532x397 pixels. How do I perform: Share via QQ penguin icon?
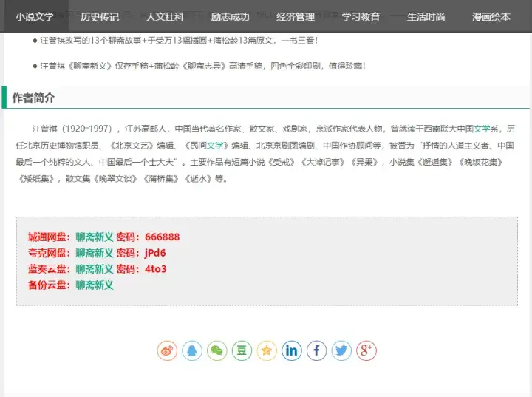192,350
